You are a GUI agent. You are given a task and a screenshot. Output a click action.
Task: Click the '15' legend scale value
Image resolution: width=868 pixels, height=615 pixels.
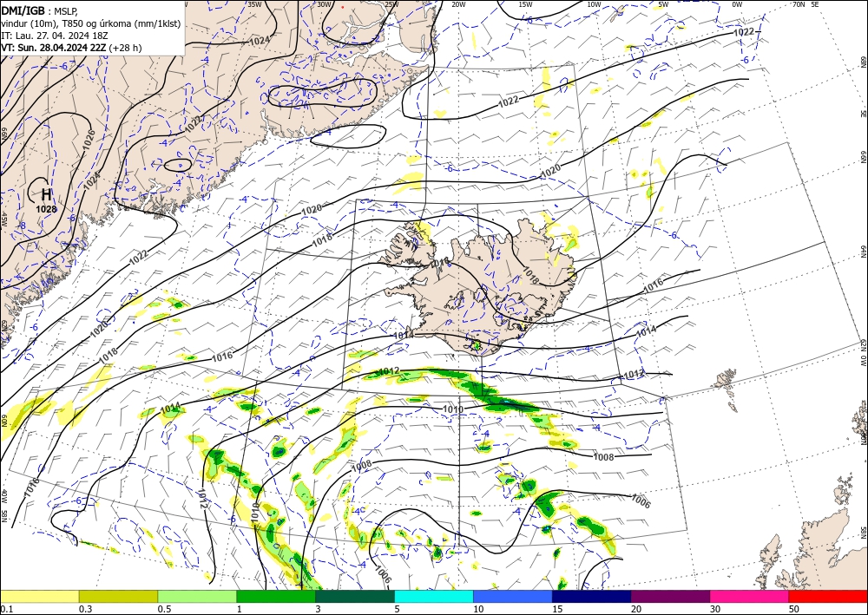(557, 609)
